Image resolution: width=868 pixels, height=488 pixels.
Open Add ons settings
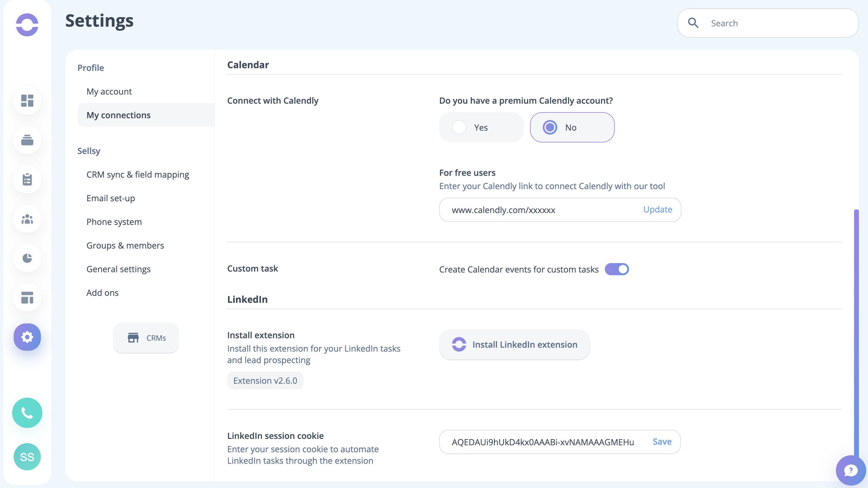pyautogui.click(x=102, y=293)
